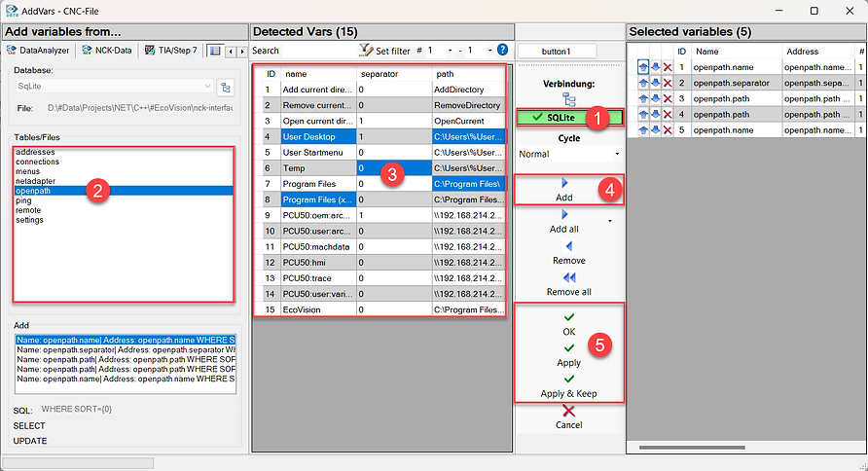Image resolution: width=868 pixels, height=471 pixels.
Task: Delete selected variable row 3
Action: click(x=668, y=98)
